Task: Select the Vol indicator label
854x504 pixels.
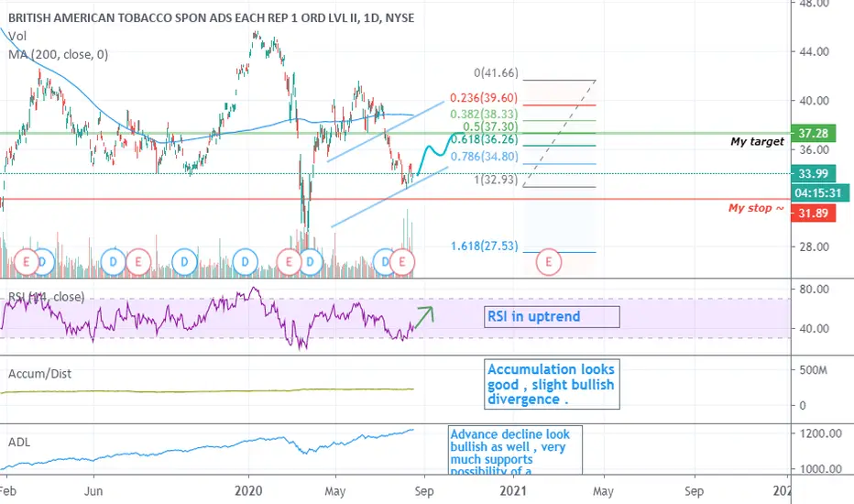Action: point(16,36)
